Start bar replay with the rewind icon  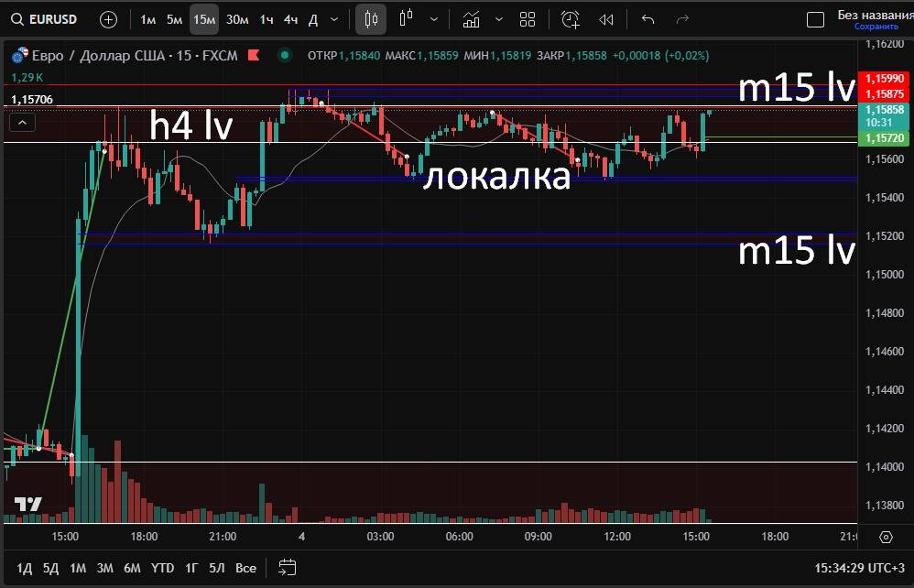pos(605,19)
